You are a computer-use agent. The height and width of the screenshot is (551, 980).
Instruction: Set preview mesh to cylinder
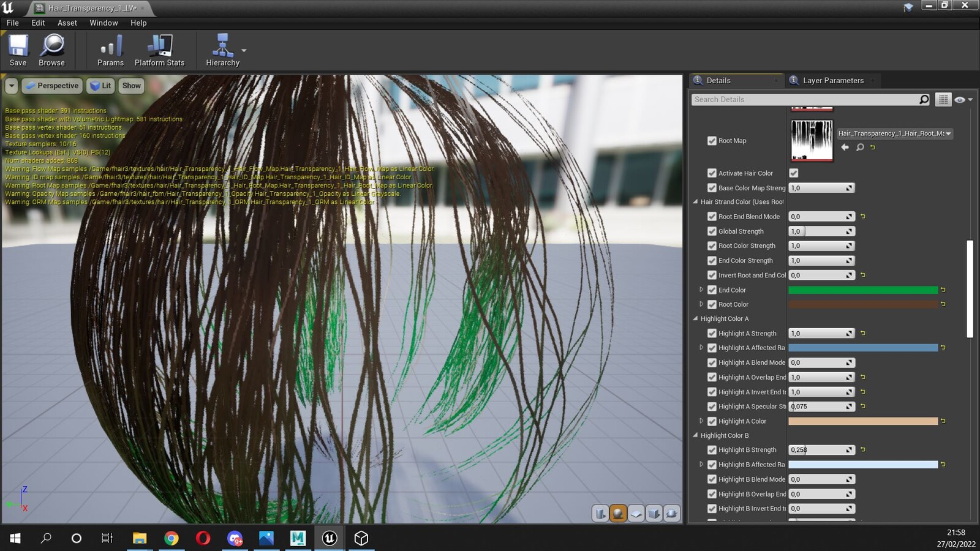[x=601, y=514]
